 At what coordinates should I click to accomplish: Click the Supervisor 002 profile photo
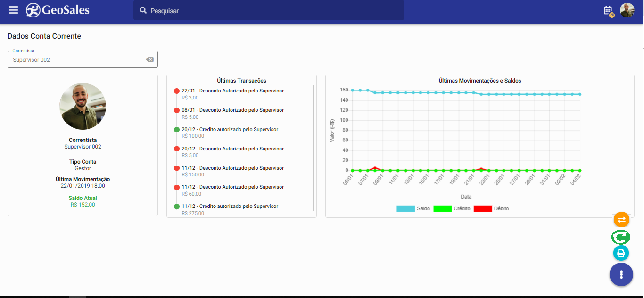tap(83, 107)
